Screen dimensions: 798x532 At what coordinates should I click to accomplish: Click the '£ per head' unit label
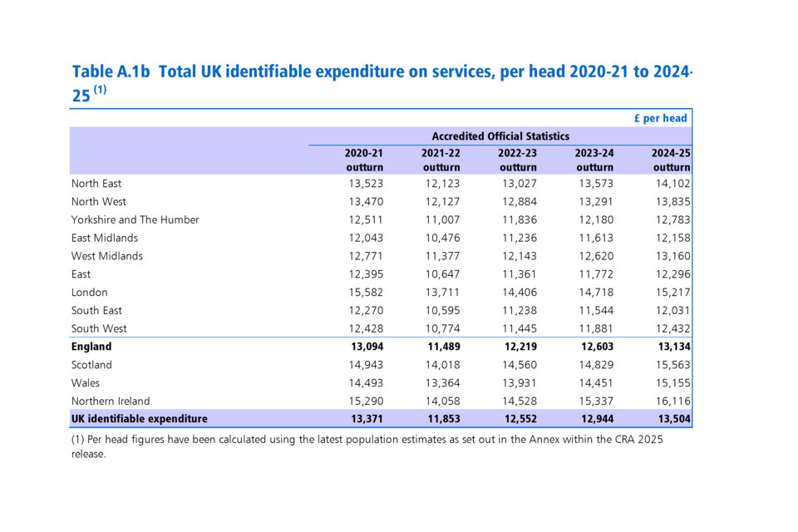660,118
